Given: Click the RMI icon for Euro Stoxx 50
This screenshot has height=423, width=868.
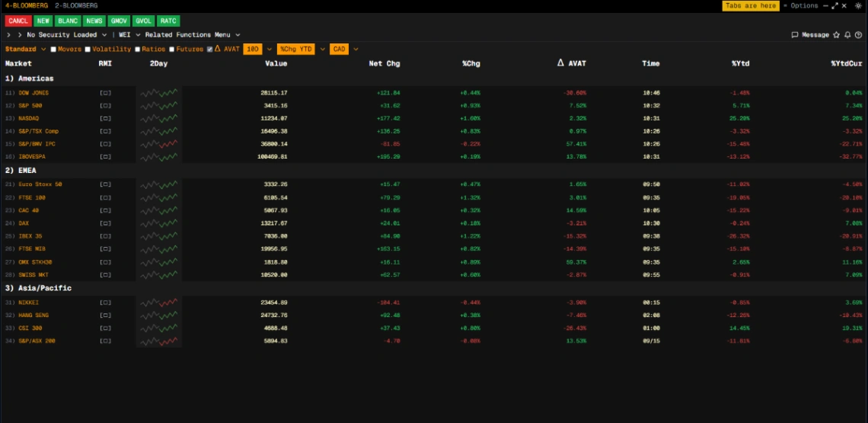Looking at the screenshot, I should (105, 184).
